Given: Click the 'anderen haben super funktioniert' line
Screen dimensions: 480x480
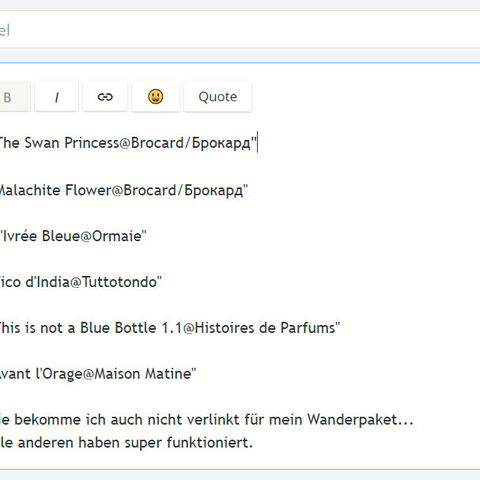Looking at the screenshot, I should point(126,443).
